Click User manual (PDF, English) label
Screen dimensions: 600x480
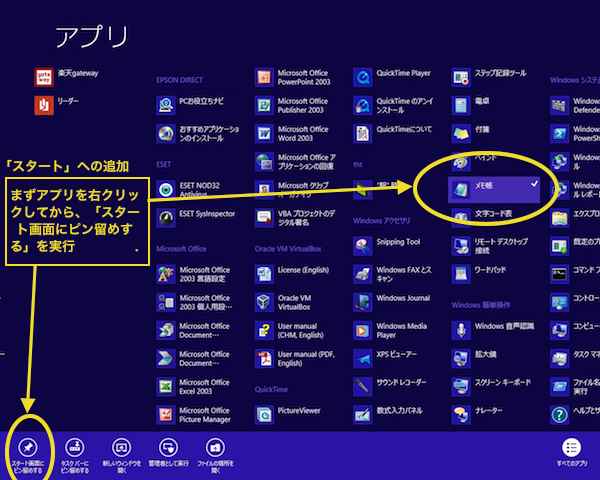point(306,359)
